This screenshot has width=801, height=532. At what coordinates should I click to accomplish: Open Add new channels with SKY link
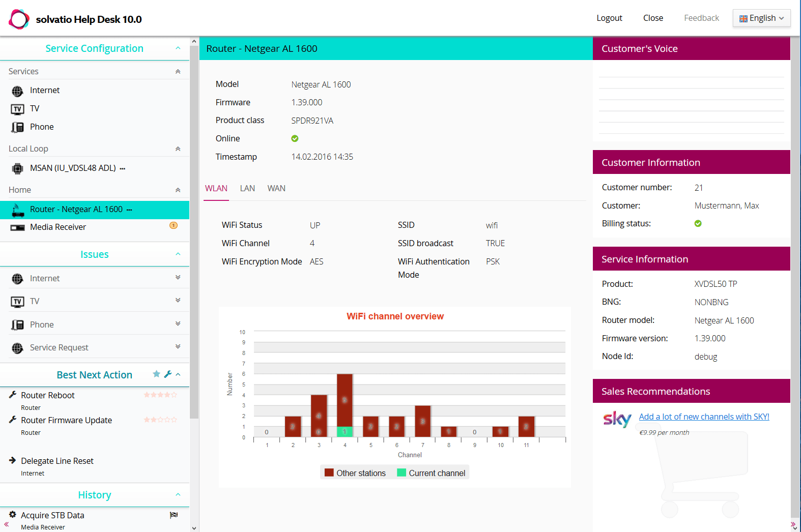[704, 417]
